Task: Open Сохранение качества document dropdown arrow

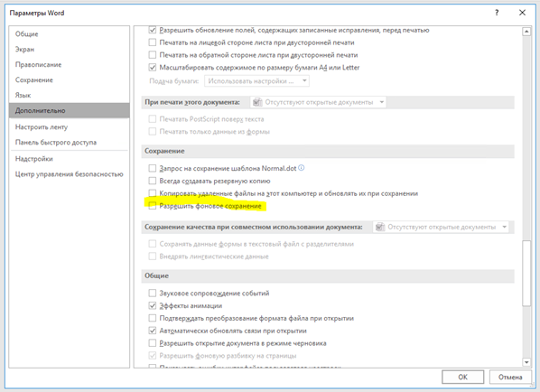Action: click(504, 227)
